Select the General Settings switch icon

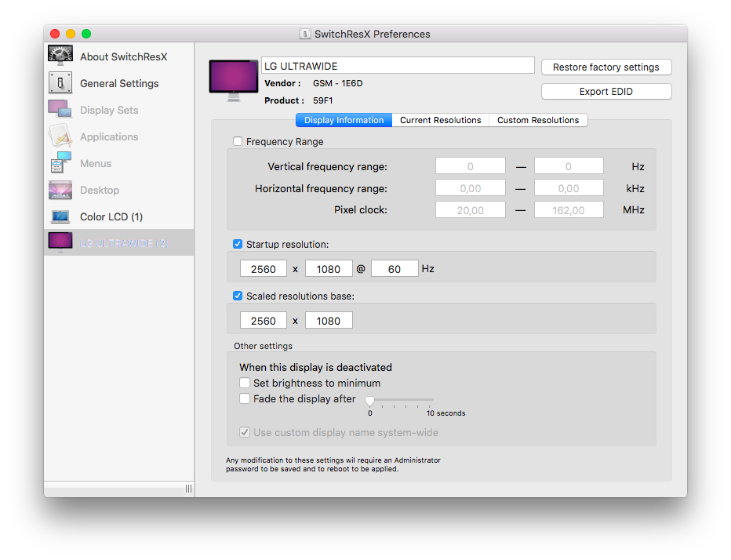[60, 83]
